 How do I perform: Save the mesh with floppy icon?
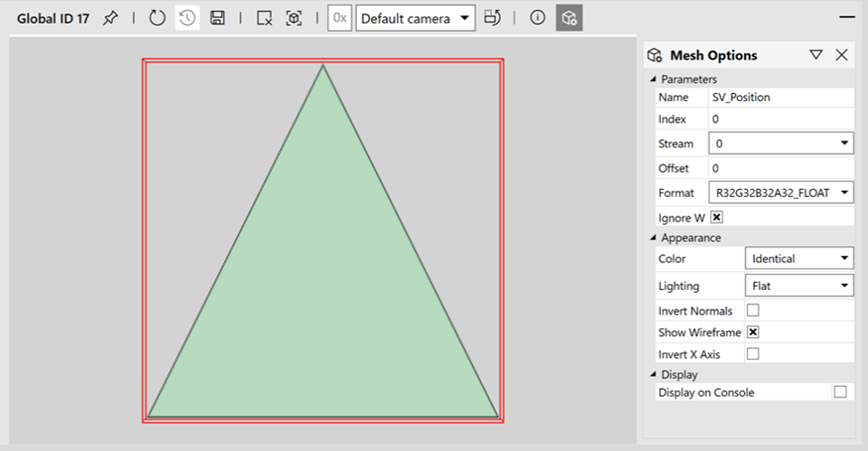point(218,18)
